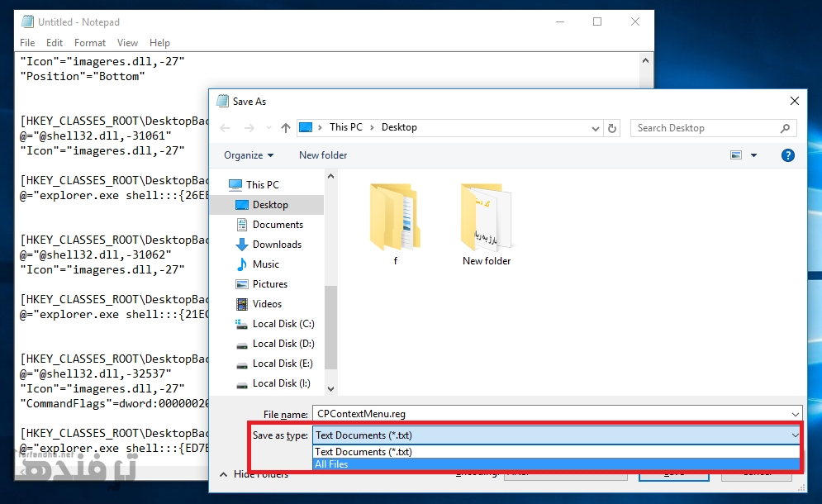Open the blue Help button
The width and height of the screenshot is (822, 504).
(787, 155)
